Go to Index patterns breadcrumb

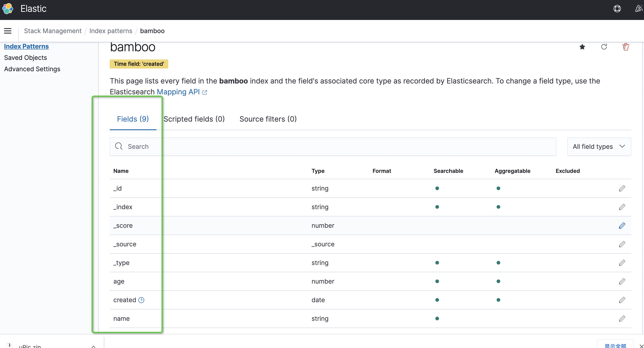[111, 31]
